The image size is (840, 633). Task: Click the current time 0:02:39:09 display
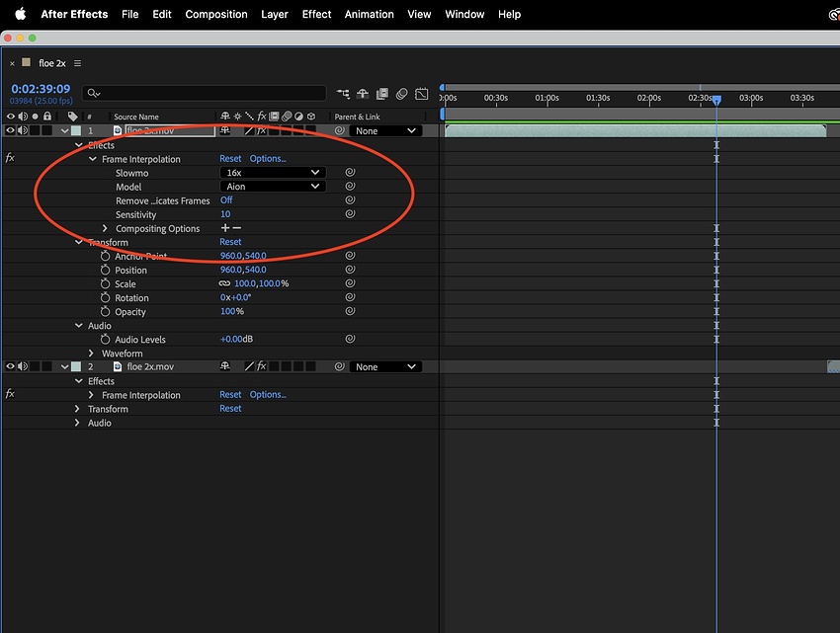(41, 89)
